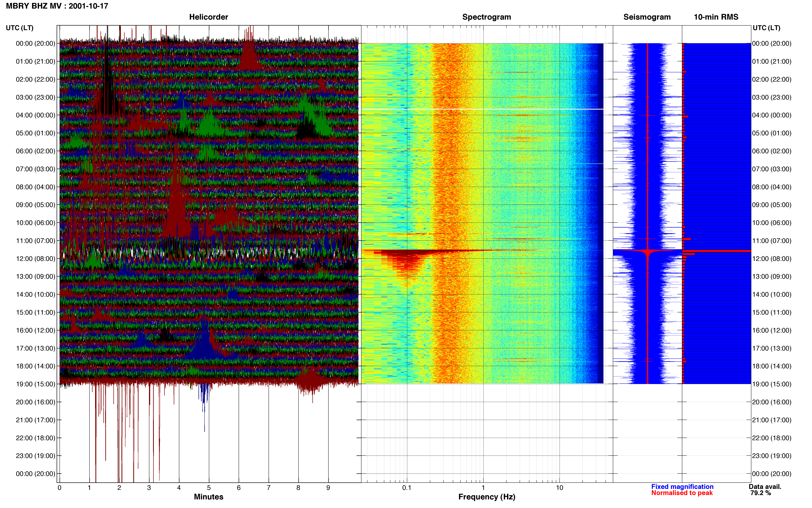The height and width of the screenshot is (508, 812).
Task: Click the left 04:00 (00:00) time label
Action: pos(36,115)
